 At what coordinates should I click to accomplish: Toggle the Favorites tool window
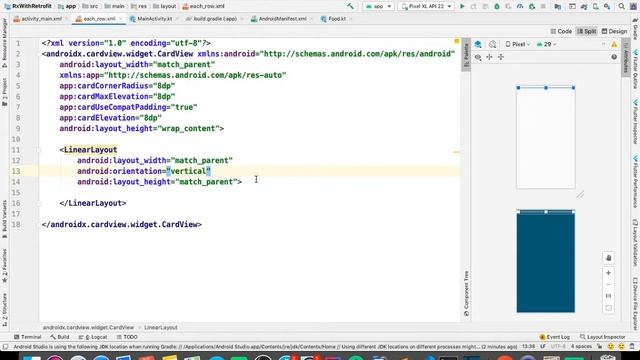(x=4, y=266)
